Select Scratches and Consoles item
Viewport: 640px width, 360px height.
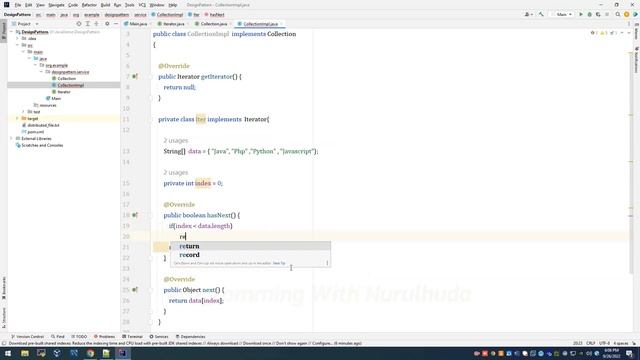[42, 145]
